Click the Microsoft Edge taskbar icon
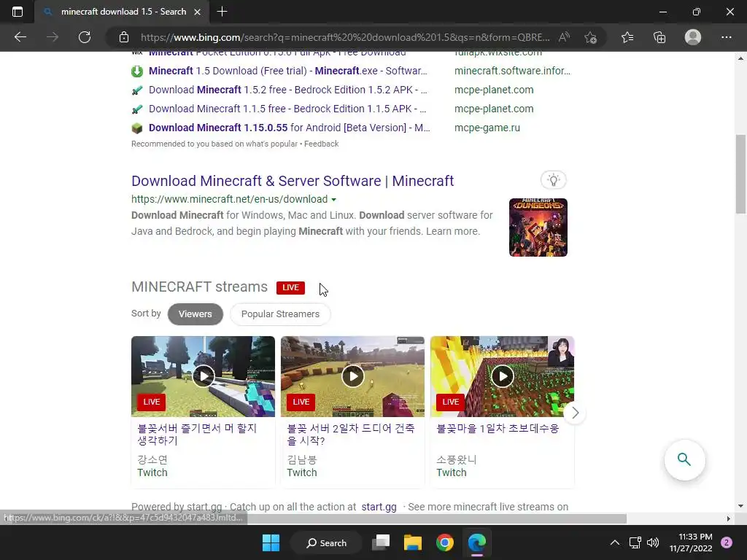The height and width of the screenshot is (560, 747). [x=477, y=542]
